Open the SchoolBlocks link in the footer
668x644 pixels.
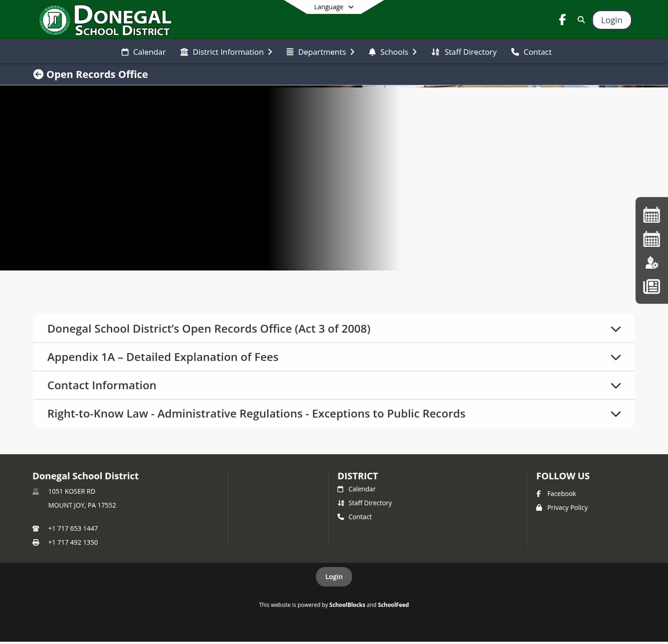click(x=347, y=605)
